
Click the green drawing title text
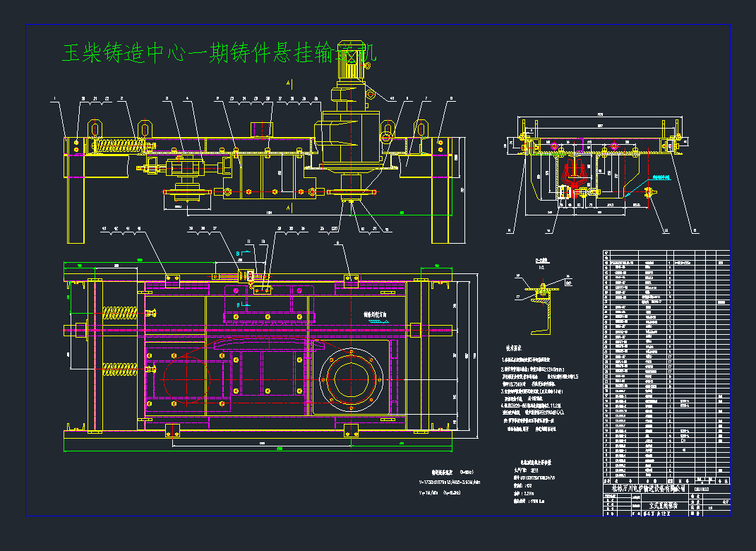click(212, 54)
